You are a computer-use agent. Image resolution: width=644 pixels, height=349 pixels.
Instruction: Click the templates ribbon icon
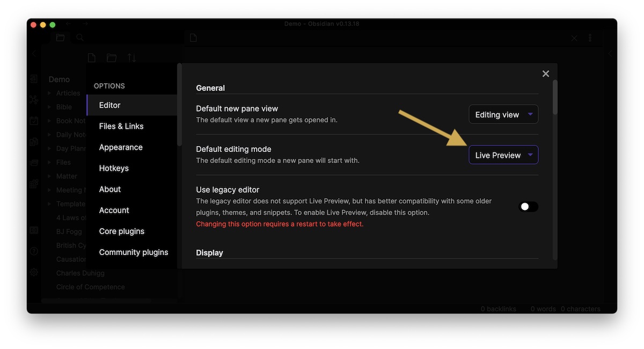point(34,142)
